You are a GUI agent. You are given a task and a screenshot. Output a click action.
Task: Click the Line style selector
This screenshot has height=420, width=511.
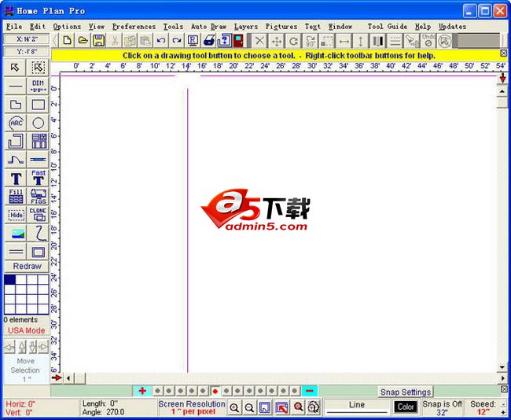(x=357, y=407)
